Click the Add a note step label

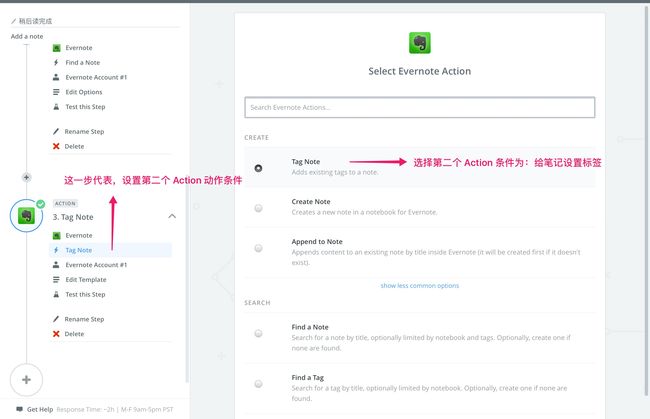(x=27, y=36)
